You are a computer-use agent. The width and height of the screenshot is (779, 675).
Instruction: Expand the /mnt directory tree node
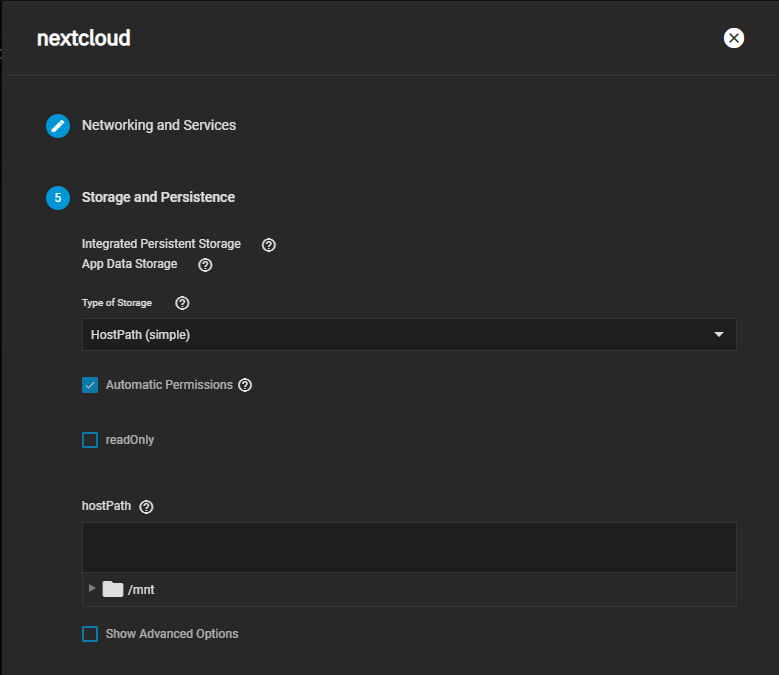pos(93,588)
